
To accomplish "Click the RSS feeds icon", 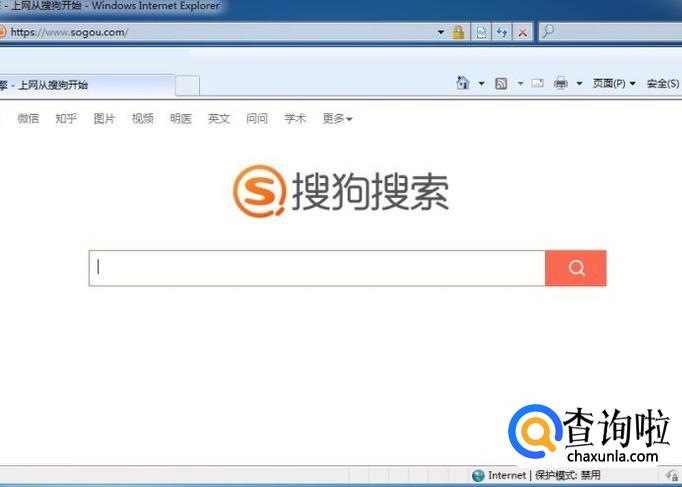I will 501,83.
